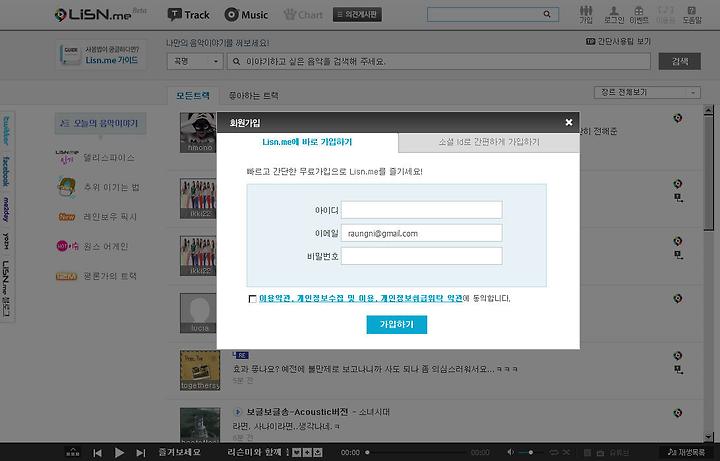Click the magnifier in the top search box
The image size is (720, 461).
[x=547, y=14]
